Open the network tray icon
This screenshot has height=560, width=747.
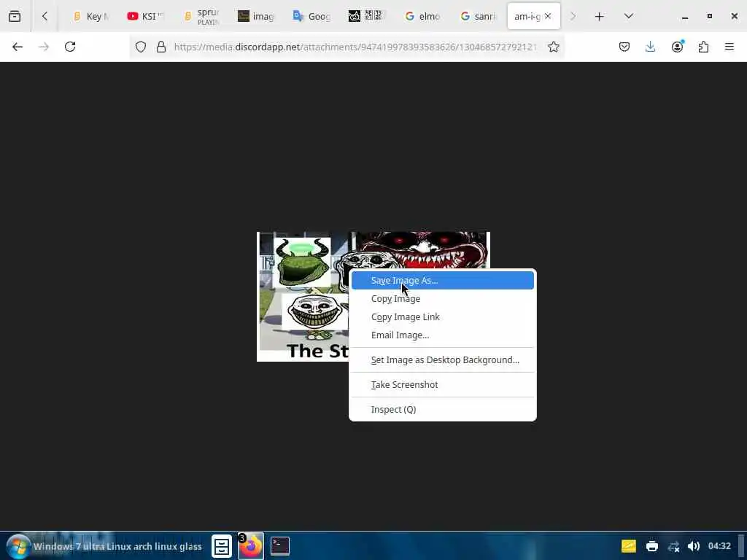coord(673,546)
